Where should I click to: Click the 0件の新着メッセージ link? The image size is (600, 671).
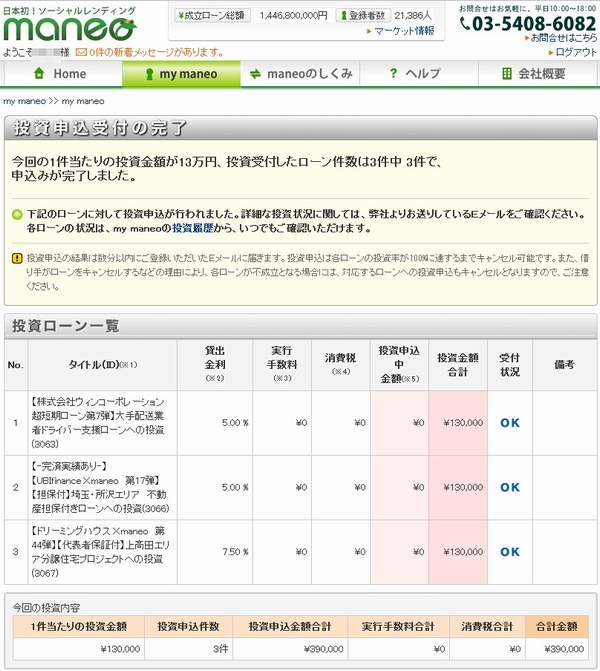coord(156,52)
